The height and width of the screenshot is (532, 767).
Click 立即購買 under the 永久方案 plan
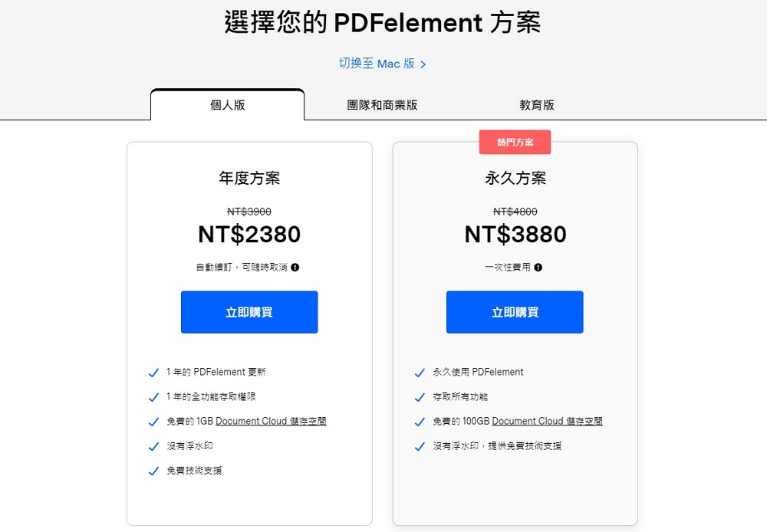pyautogui.click(x=514, y=312)
